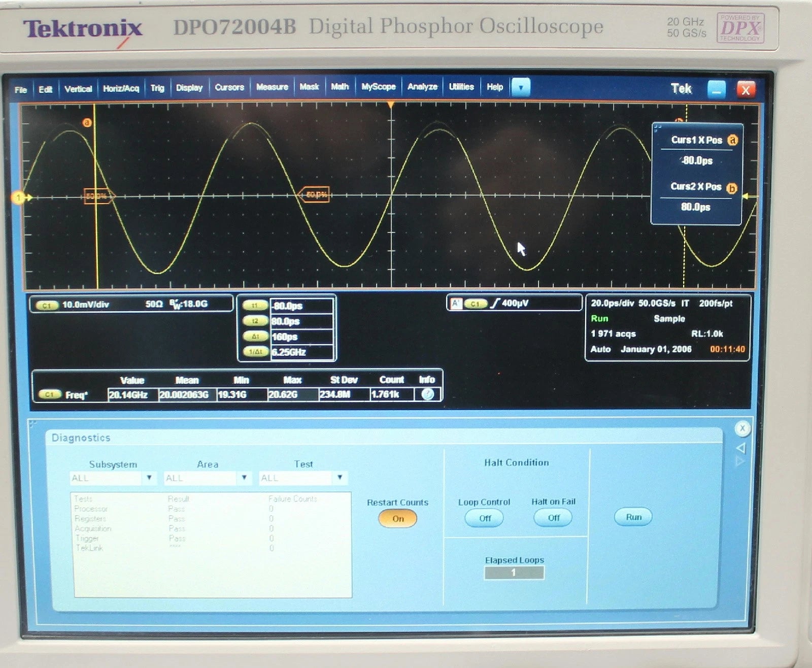Minimize the Tek application window
The width and height of the screenshot is (812, 668).
click(716, 90)
